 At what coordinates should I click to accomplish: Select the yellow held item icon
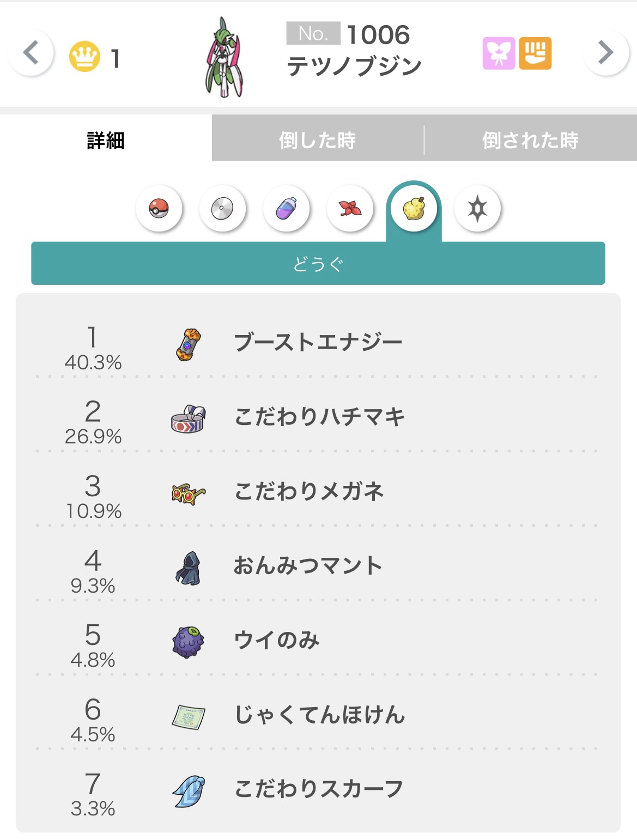tap(414, 209)
